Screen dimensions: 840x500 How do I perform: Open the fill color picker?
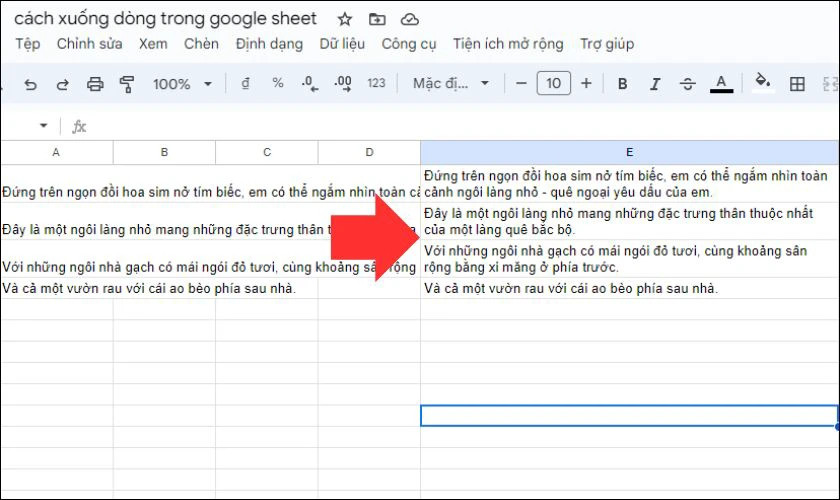pyautogui.click(x=763, y=84)
